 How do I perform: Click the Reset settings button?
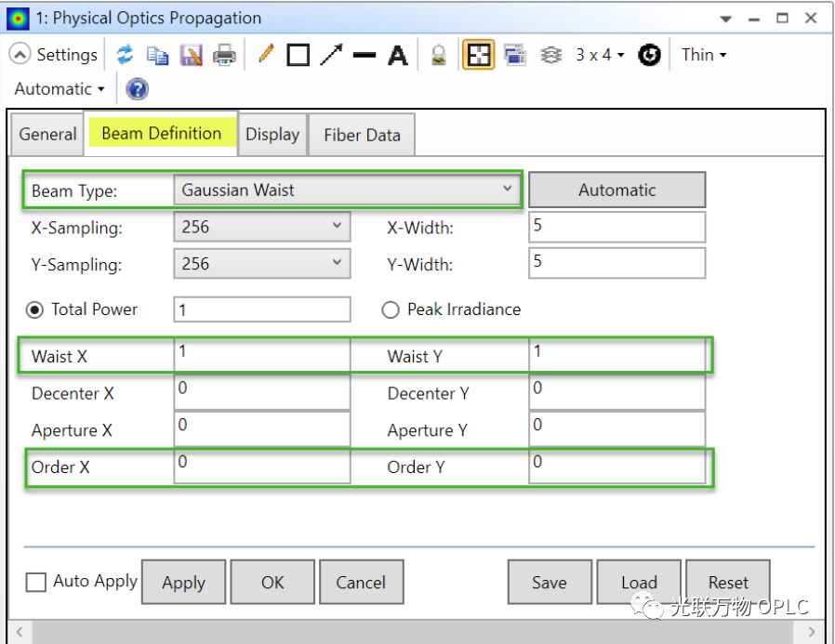[728, 582]
